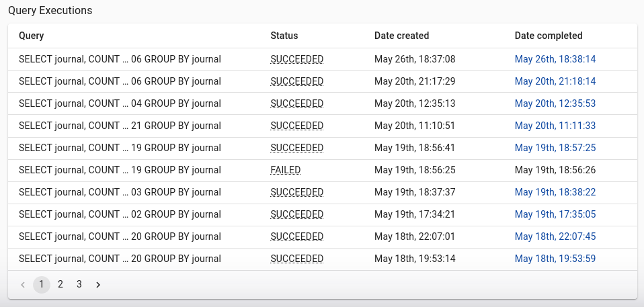This screenshot has height=307, width=644.
Task: Go to the next page with the right chevron
Action: pyautogui.click(x=97, y=284)
